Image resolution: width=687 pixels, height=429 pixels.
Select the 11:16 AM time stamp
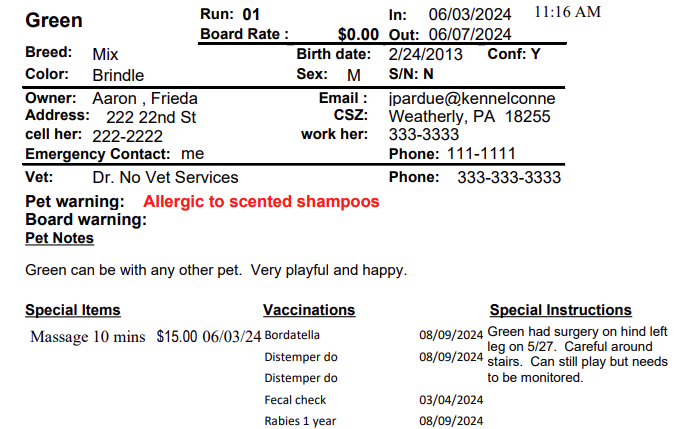pyautogui.click(x=567, y=12)
